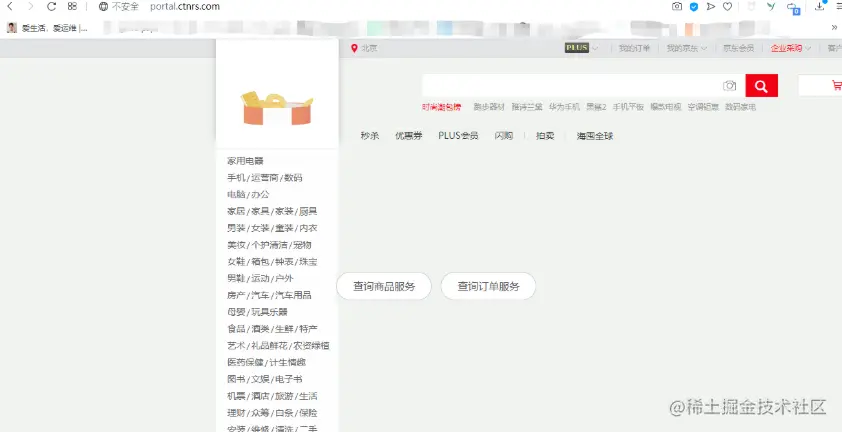Open 我的订单 link
This screenshot has width=842, height=432.
point(634,48)
